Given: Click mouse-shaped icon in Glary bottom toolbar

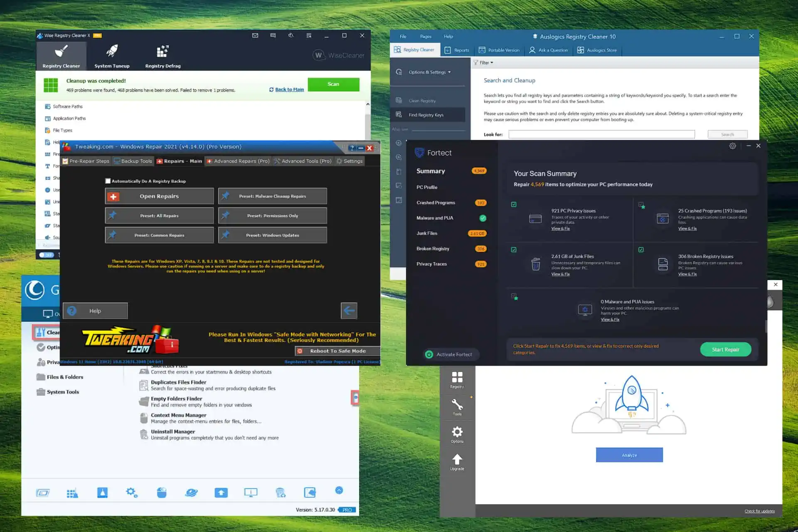Looking at the screenshot, I should [162, 493].
